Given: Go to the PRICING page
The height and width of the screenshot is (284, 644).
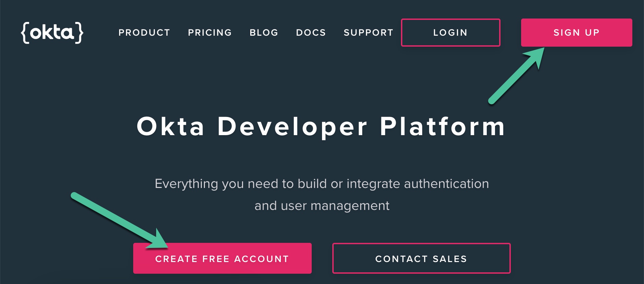Looking at the screenshot, I should click(210, 33).
